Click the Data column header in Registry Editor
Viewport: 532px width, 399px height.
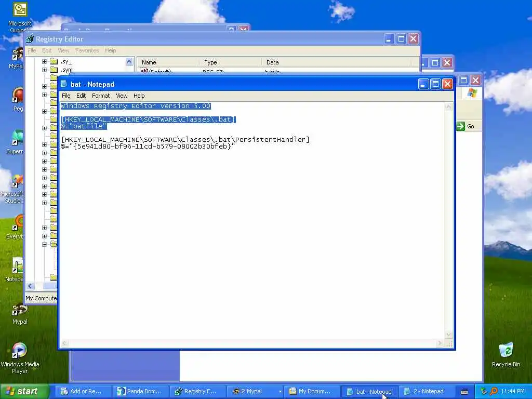point(336,62)
